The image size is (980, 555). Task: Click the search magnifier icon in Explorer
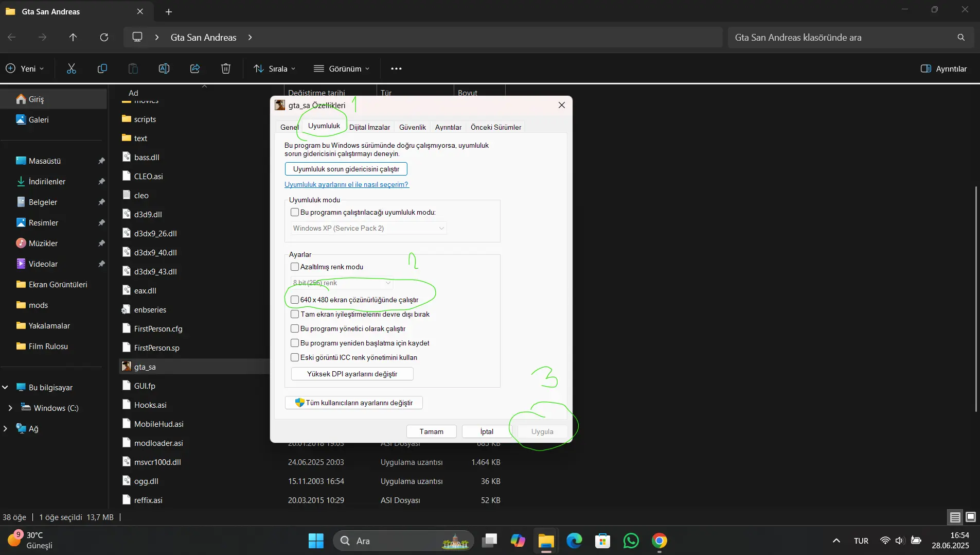[961, 37]
